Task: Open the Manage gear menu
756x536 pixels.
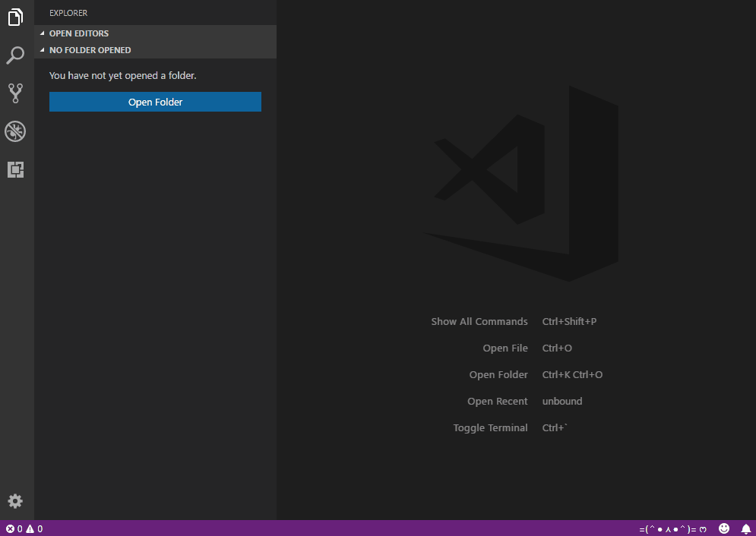Action: click(x=15, y=501)
